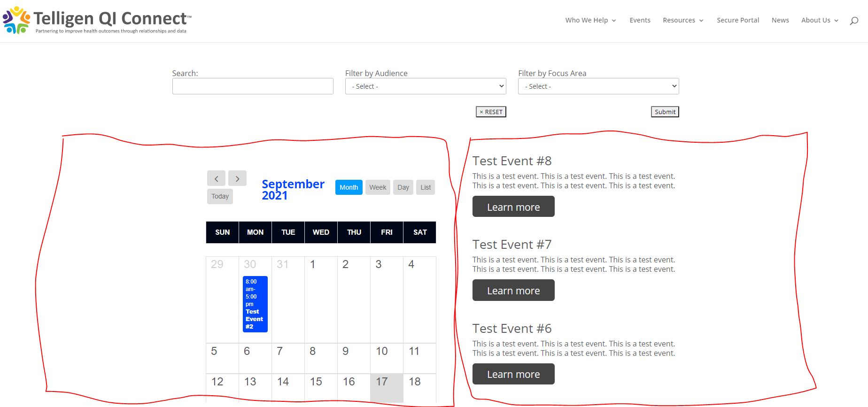
Task: Select September 1 on the calendar
Action: (x=321, y=299)
